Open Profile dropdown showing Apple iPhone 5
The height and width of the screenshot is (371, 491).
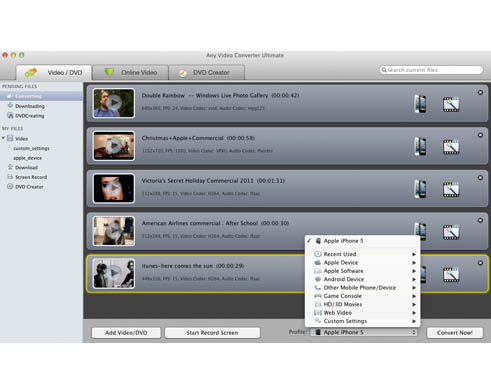364,332
